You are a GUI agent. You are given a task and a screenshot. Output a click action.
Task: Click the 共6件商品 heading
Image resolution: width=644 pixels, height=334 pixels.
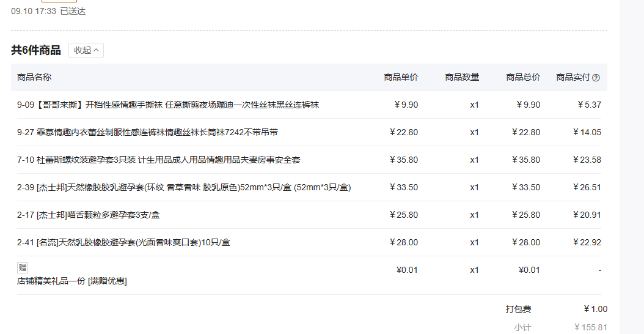[36, 50]
